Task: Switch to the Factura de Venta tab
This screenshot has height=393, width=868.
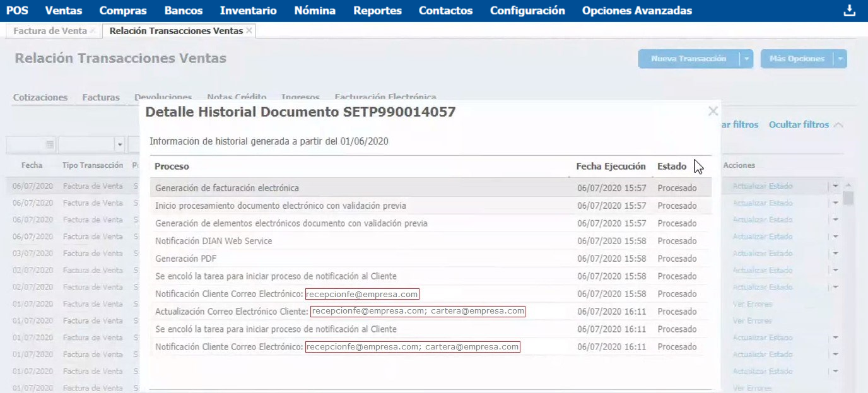Action: click(50, 31)
